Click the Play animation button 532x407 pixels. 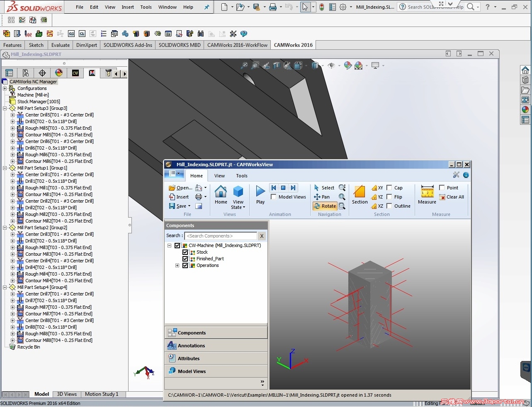(260, 195)
